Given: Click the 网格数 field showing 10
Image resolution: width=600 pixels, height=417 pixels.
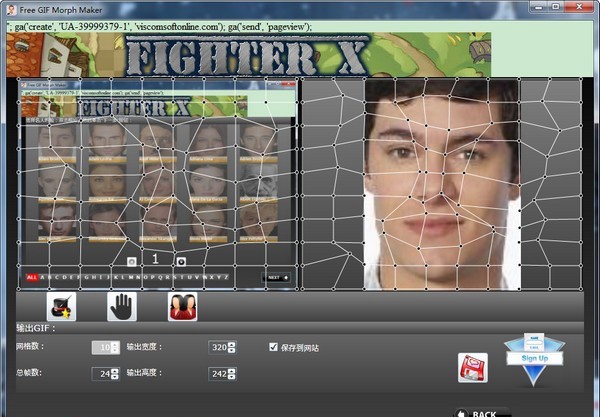Looking at the screenshot, I should coord(101,347).
